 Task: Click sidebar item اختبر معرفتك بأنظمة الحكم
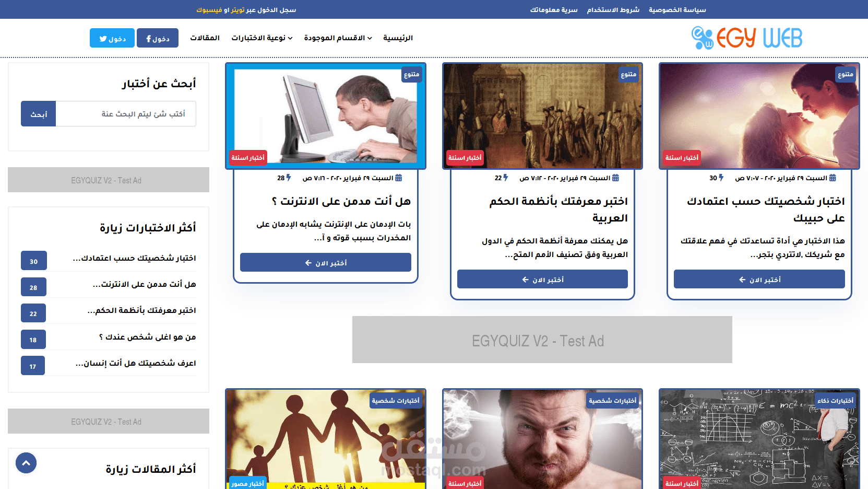(141, 310)
